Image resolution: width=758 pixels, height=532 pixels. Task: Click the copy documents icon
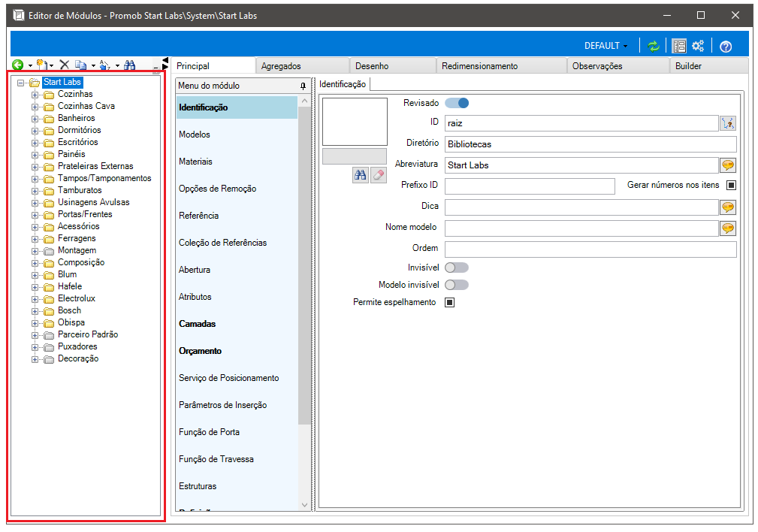pos(80,65)
